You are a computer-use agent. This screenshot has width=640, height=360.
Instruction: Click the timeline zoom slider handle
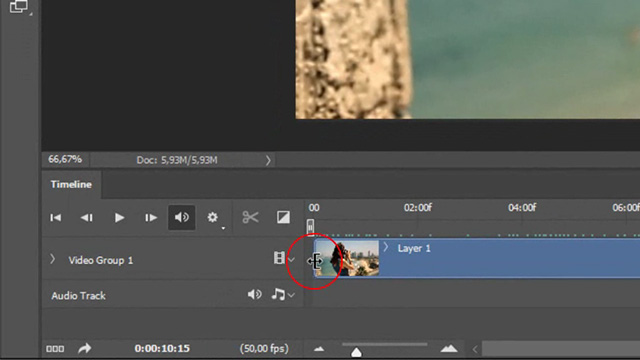pos(356,352)
